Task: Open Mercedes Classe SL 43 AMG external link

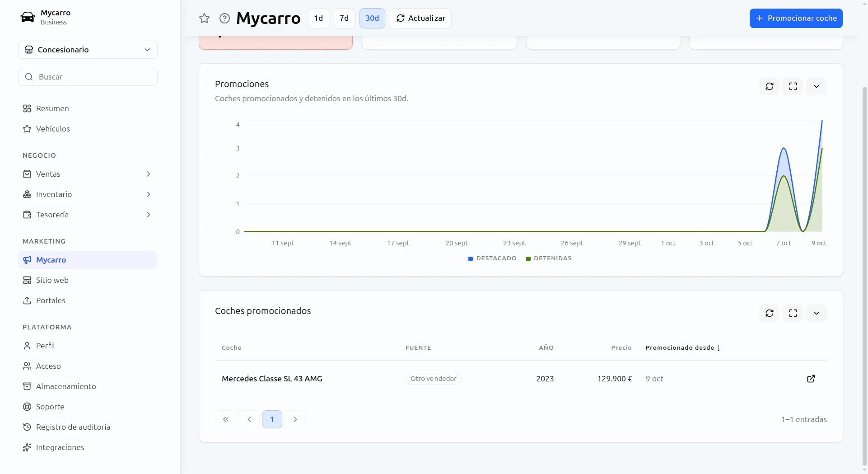Action: [811, 379]
